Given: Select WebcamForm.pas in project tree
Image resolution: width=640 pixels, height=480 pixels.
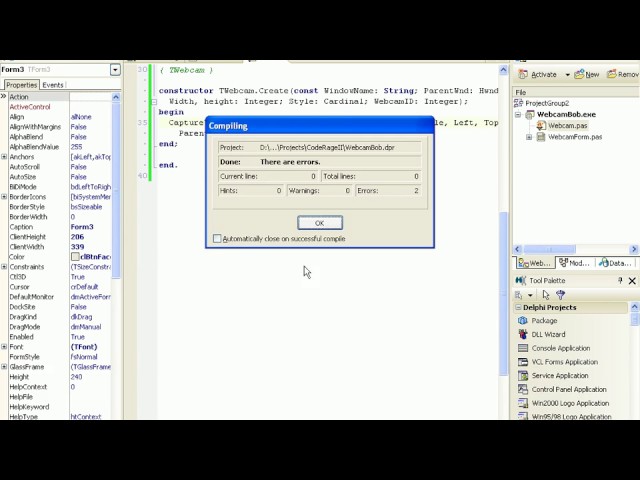Looking at the screenshot, I should tap(575, 137).
